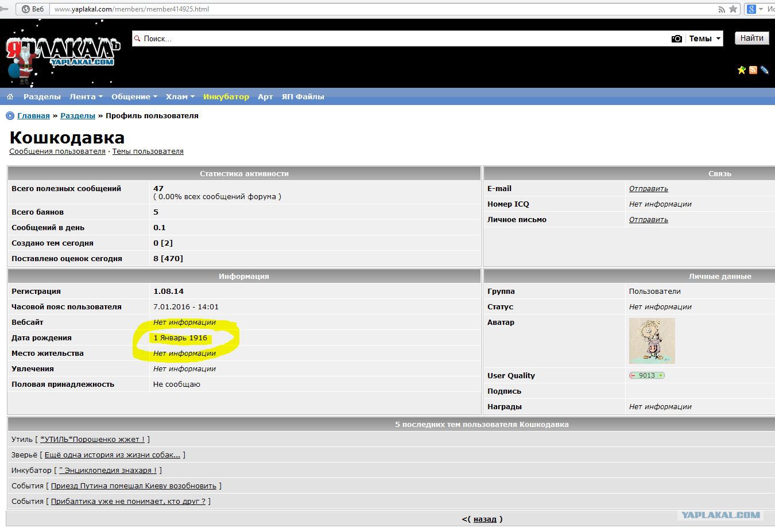775x532 pixels.
Task: Click the registration date 1.08.14
Action: (168, 291)
